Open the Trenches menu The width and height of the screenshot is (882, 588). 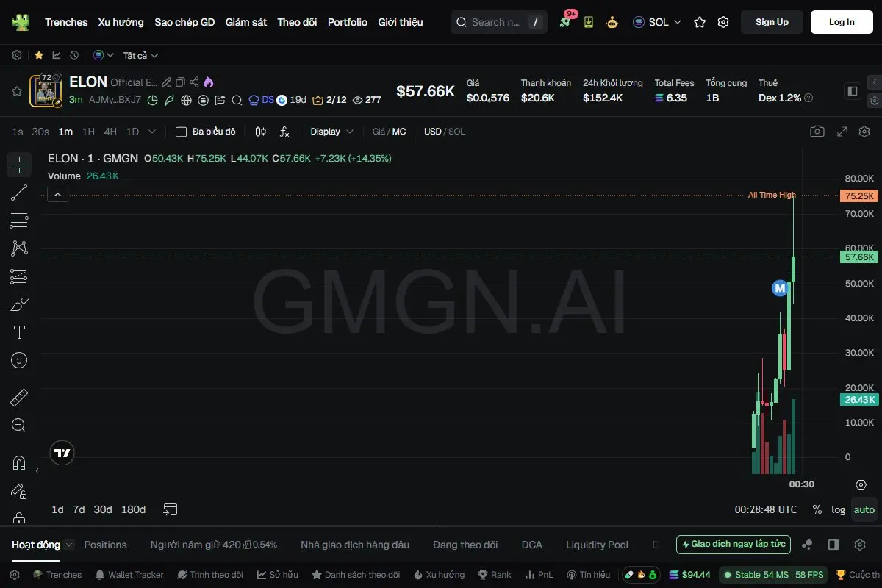[x=66, y=22]
